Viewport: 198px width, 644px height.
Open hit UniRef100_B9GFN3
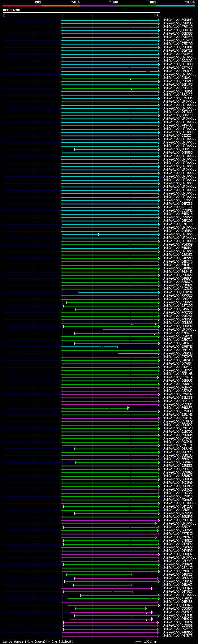pyautogui.click(x=178, y=346)
